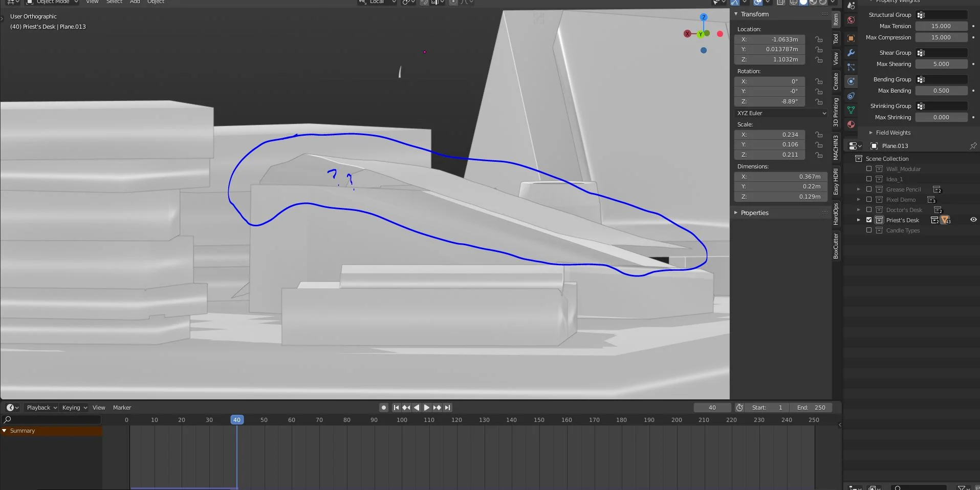The image size is (980, 490).
Task: Jump to the start frame
Action: coord(396,408)
